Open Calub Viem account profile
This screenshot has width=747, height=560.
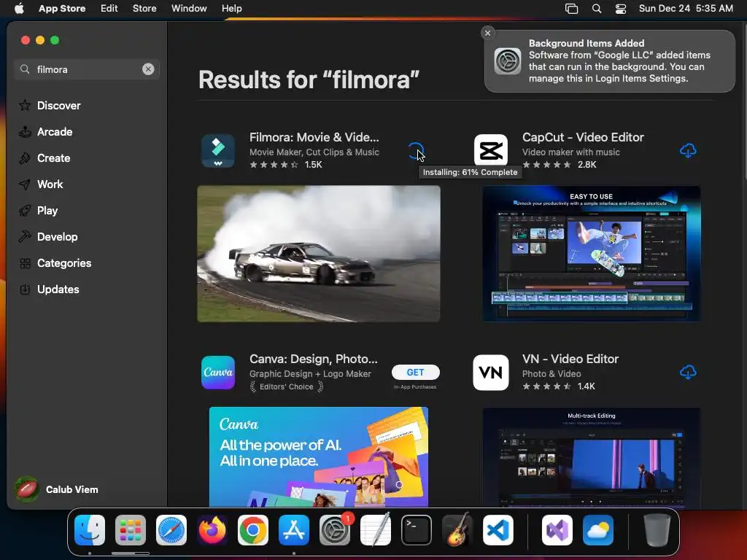point(56,489)
